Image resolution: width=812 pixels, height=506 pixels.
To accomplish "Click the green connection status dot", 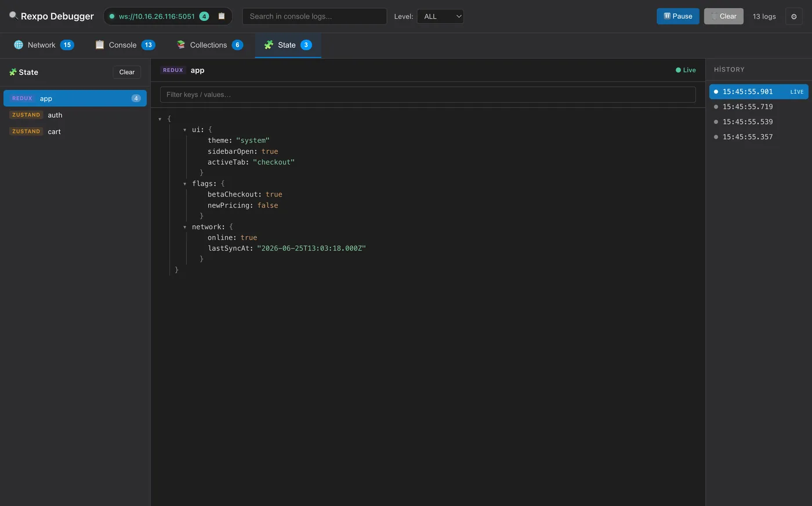I will pos(112,16).
